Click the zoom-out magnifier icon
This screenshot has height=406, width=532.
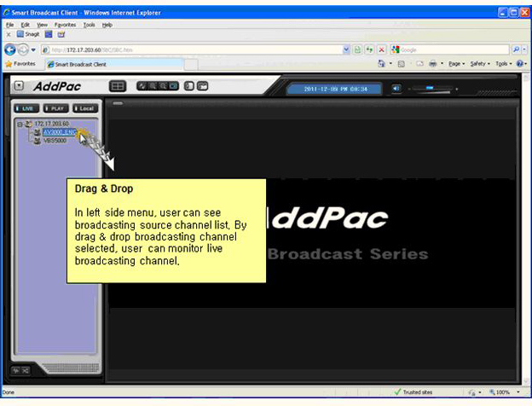163,86
